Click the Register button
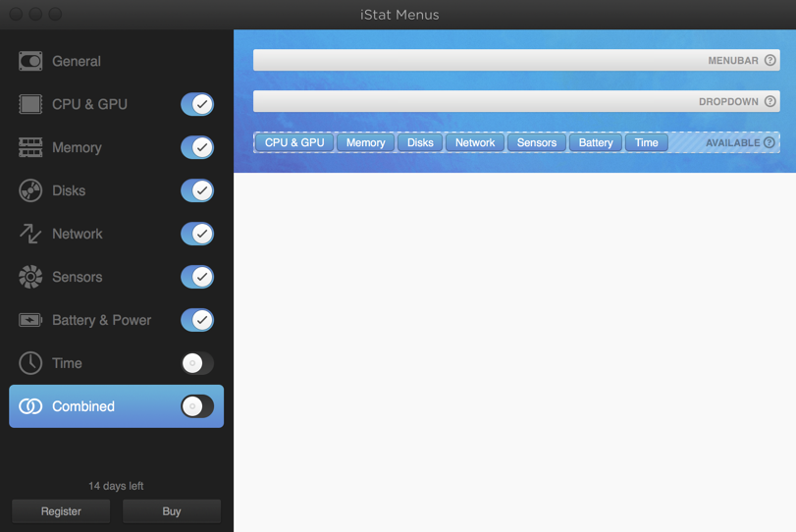Viewport: 796px width, 532px height. pyautogui.click(x=61, y=511)
